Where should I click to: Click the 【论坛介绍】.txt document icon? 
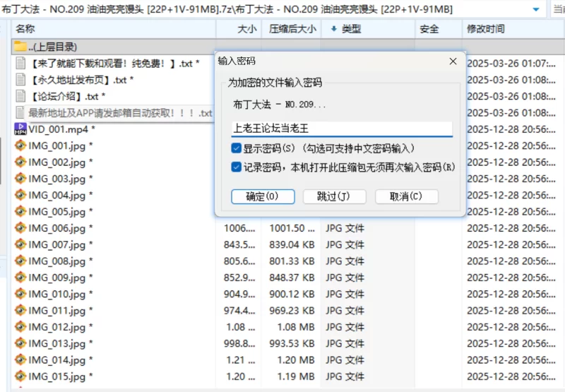tap(20, 96)
